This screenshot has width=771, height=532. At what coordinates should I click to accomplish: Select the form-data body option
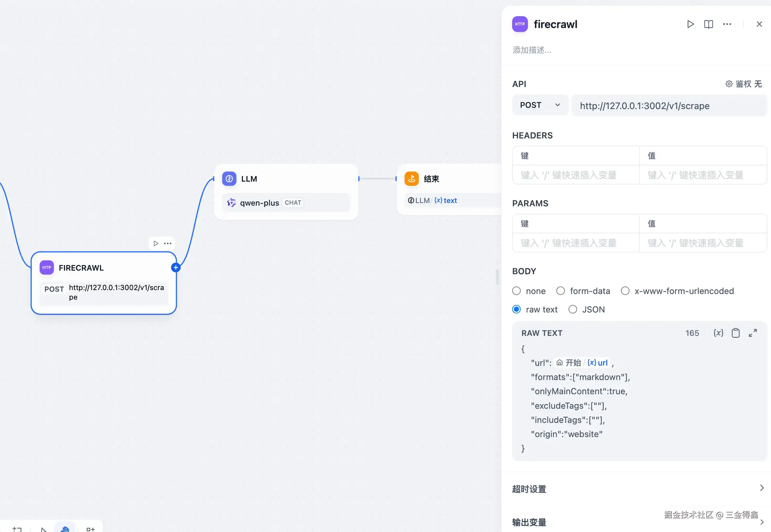click(561, 291)
